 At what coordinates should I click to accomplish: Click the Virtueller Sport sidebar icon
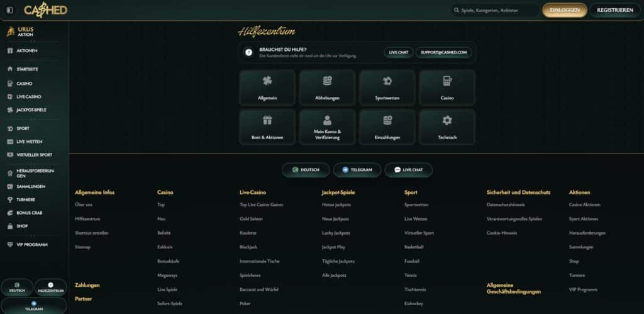click(x=10, y=155)
